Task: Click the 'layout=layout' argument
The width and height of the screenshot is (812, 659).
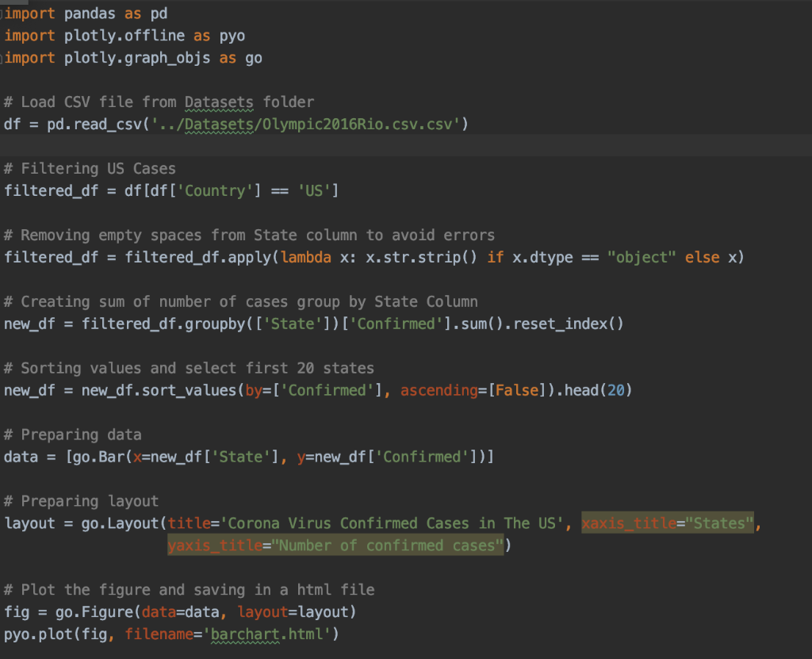Action: click(x=293, y=612)
